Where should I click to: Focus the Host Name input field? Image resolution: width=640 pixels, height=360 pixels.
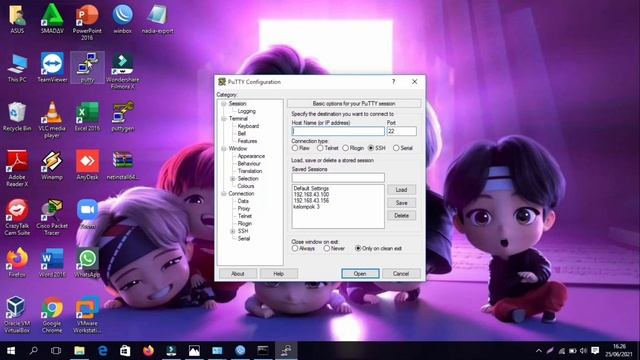click(338, 131)
